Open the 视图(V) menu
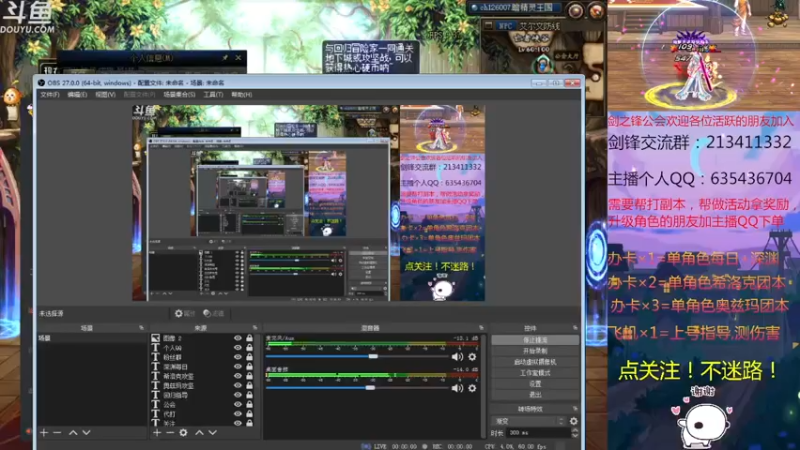Image resolution: width=800 pixels, height=450 pixels. pyautogui.click(x=105, y=94)
